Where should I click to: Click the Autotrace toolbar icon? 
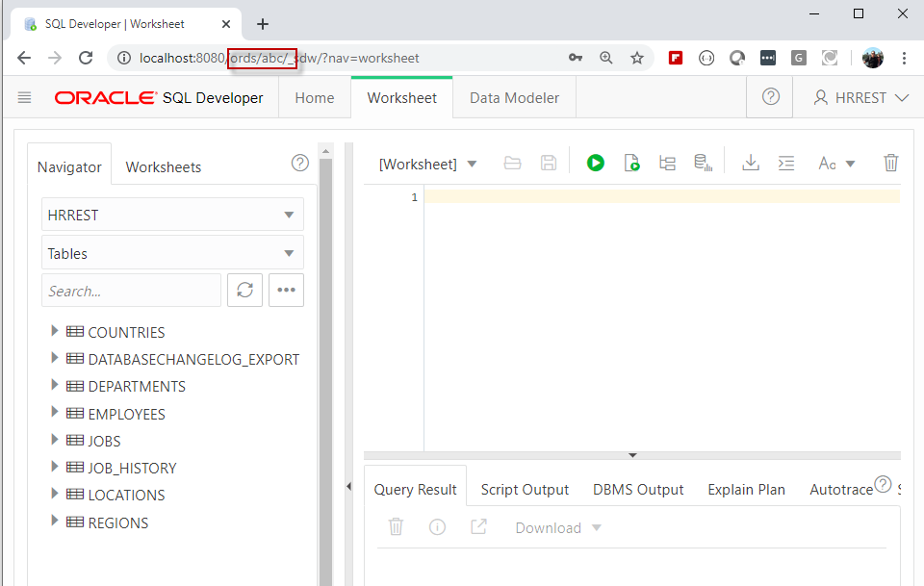703,163
